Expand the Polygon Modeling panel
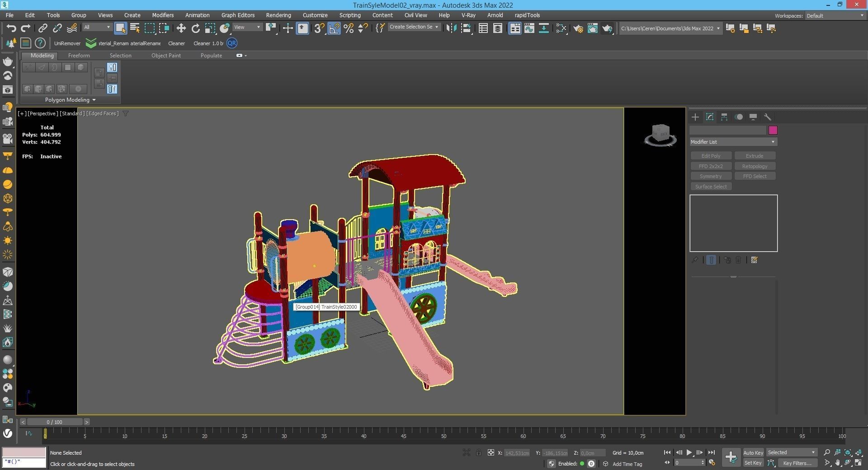 (x=70, y=100)
